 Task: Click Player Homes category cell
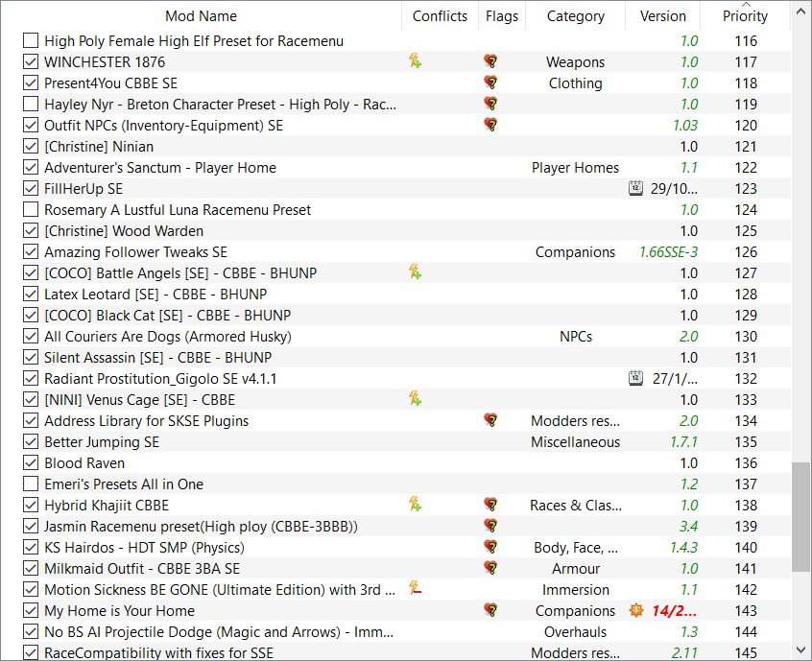(x=575, y=168)
